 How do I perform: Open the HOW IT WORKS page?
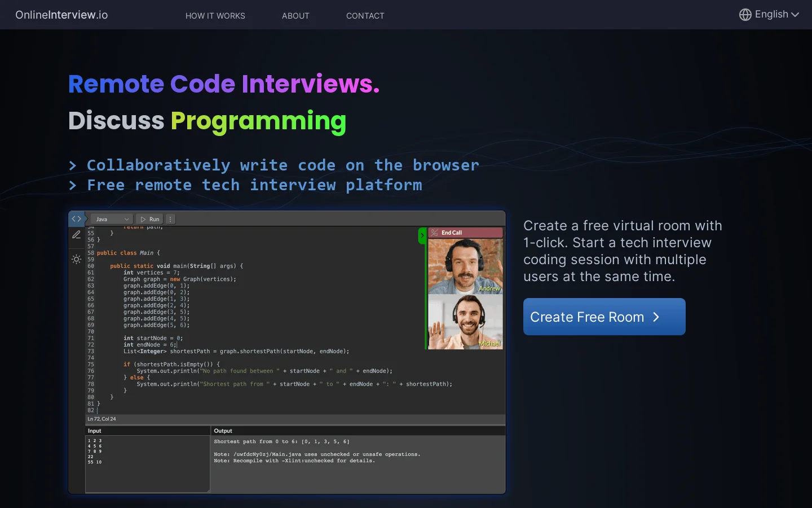click(x=215, y=16)
